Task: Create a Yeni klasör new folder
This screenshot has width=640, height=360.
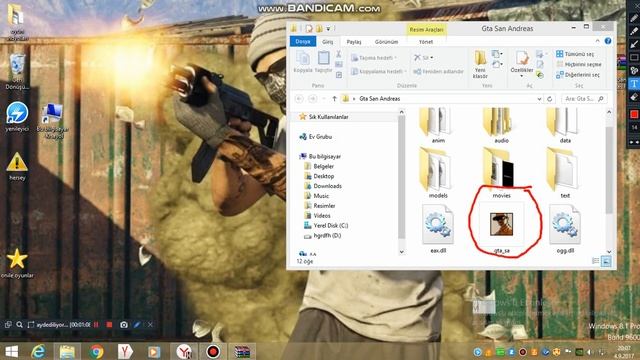Action: [x=480, y=64]
